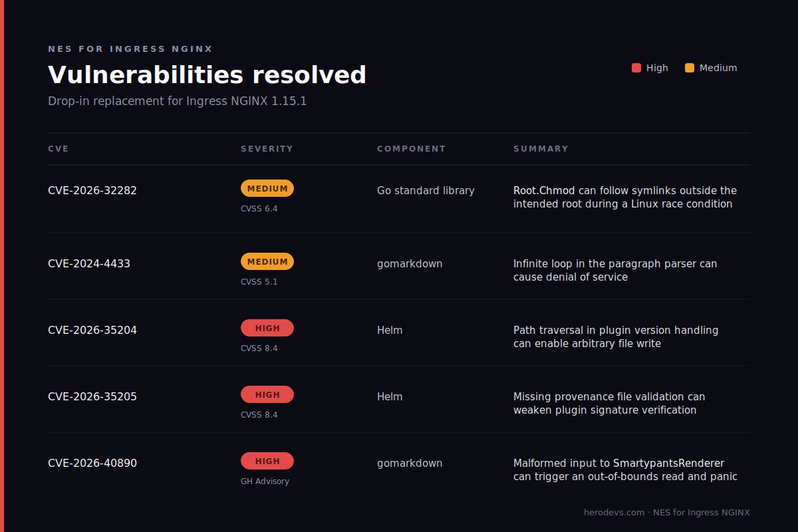Click Helm component for CVE-2026-35205

point(390,397)
